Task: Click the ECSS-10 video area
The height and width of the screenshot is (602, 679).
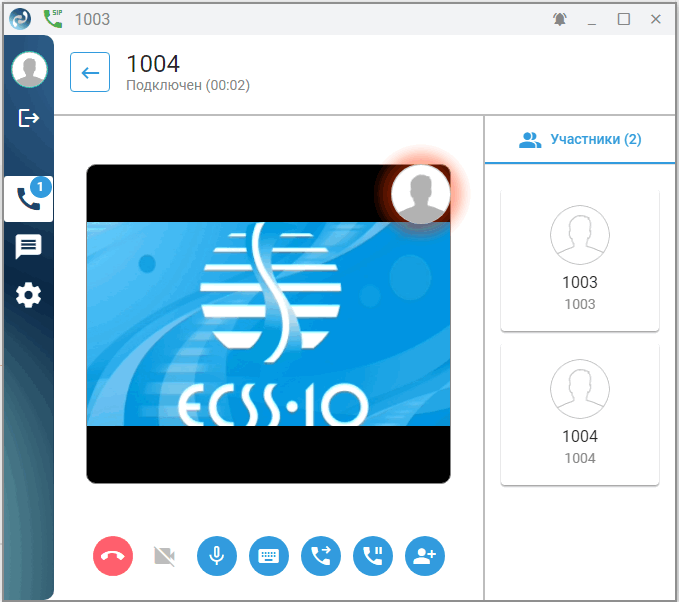Action: click(268, 324)
